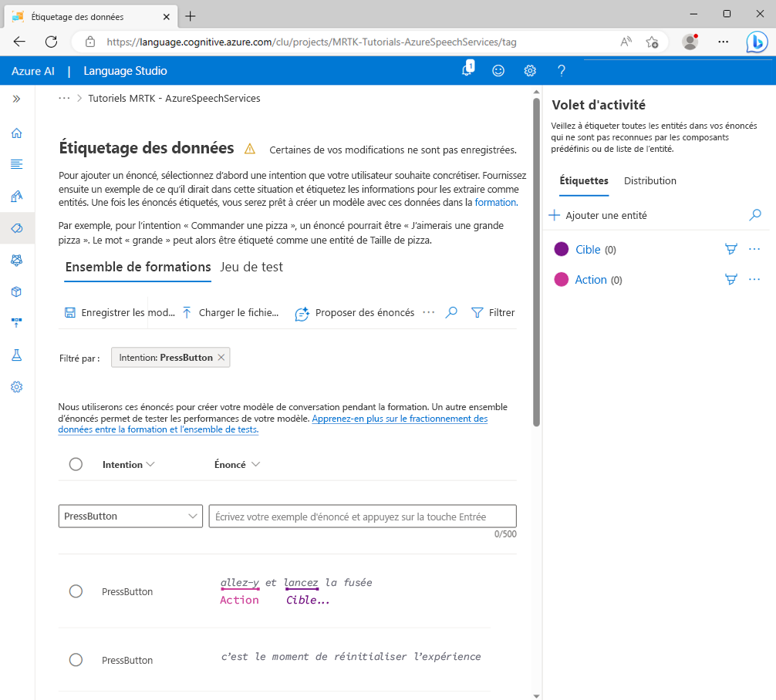Click the Action entity name
776x700 pixels.
click(591, 280)
